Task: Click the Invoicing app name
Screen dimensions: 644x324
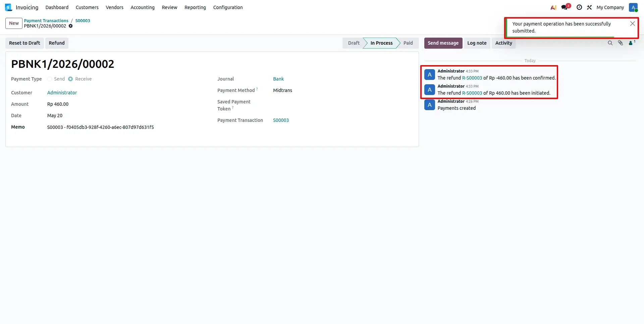Action: (27, 7)
